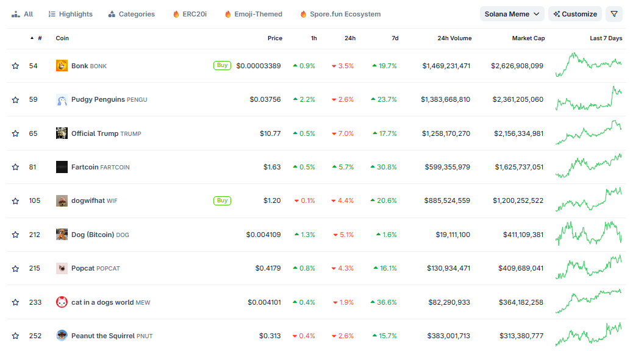The height and width of the screenshot is (351, 644).
Task: Click dogwifhat's 7-day sparkline chart
Action: (589, 199)
